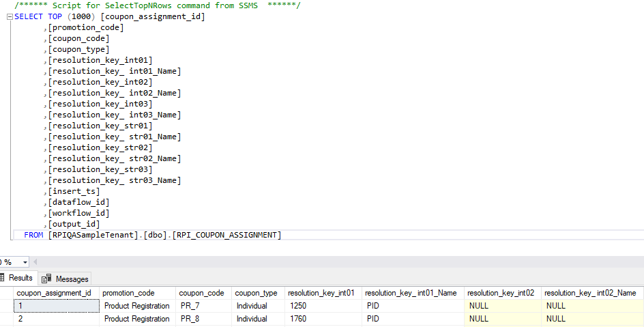Switch to the Results tab
Viewport: 644px width, 327px height.
click(x=16, y=279)
